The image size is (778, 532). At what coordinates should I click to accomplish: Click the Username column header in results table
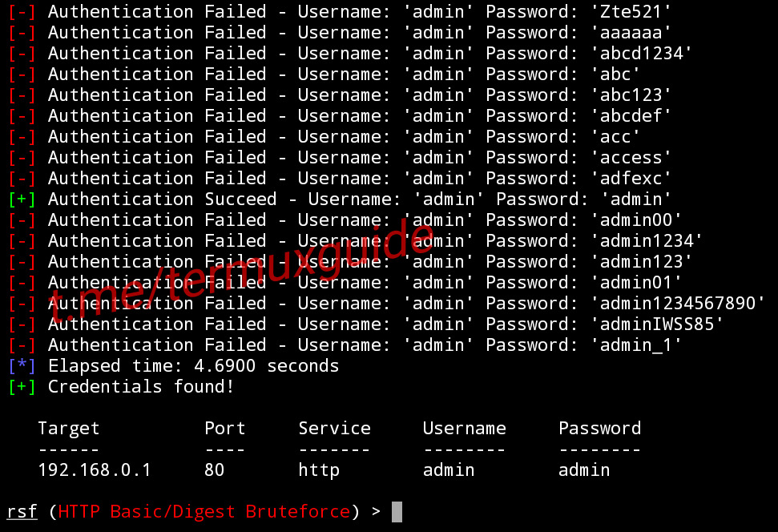tap(465, 429)
